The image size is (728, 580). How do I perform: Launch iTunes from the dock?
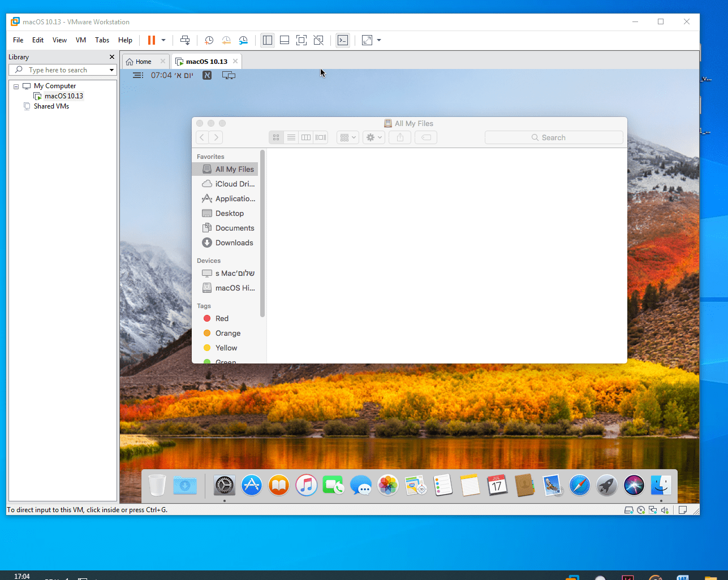pyautogui.click(x=307, y=486)
